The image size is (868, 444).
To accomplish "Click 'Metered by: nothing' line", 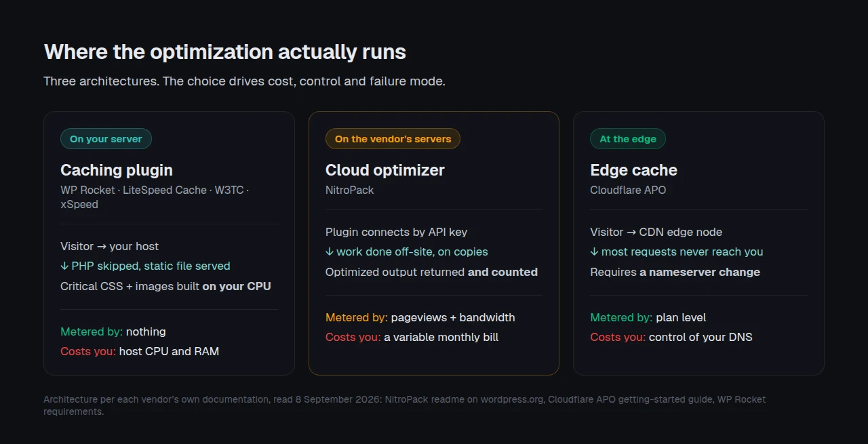I will click(113, 331).
